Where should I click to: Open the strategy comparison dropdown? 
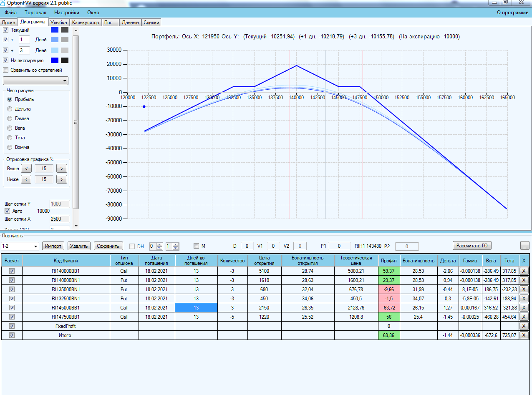click(x=36, y=81)
